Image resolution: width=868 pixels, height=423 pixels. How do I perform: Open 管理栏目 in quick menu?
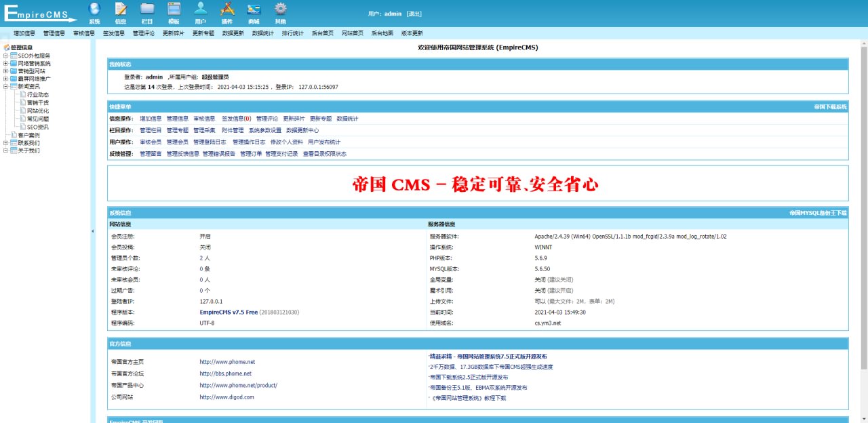coord(151,130)
